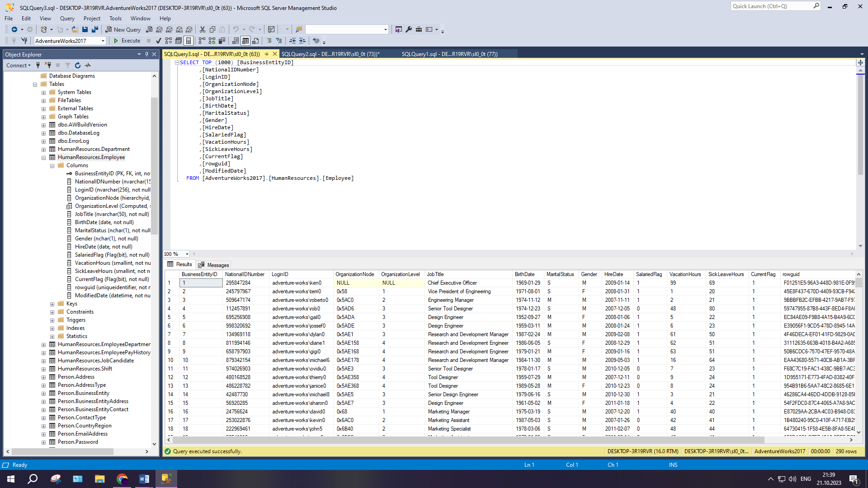868x488 pixels.
Task: Toggle Include Actual Execution Plan
Action: tap(202, 41)
